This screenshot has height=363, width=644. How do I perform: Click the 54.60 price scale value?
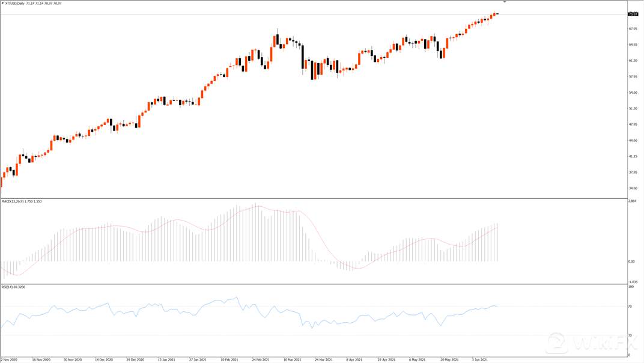[633, 93]
